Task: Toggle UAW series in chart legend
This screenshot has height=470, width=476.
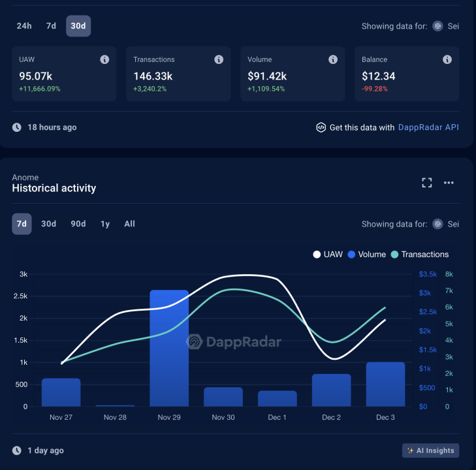Action: pyautogui.click(x=328, y=255)
